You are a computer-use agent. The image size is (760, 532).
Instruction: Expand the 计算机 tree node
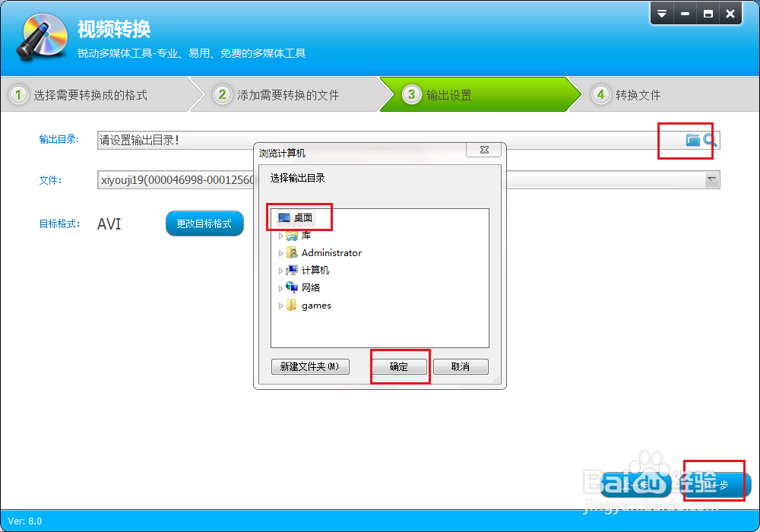point(280,271)
